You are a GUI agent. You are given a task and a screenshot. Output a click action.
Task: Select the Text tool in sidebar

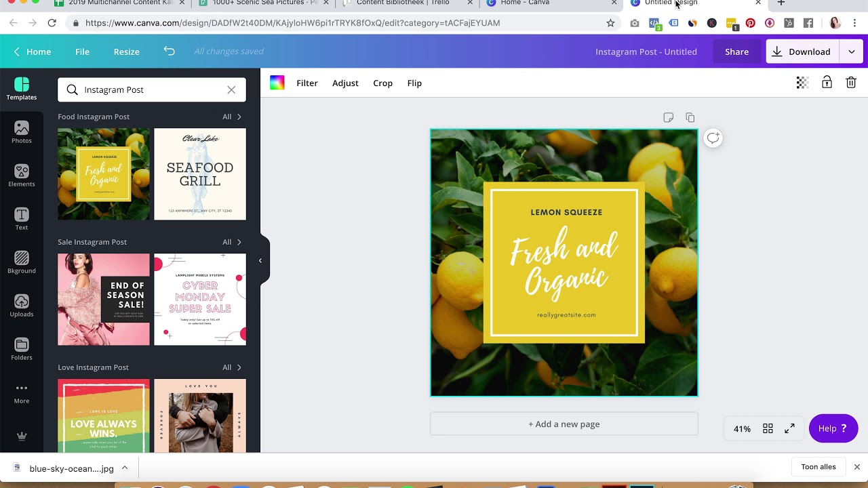[x=22, y=219]
